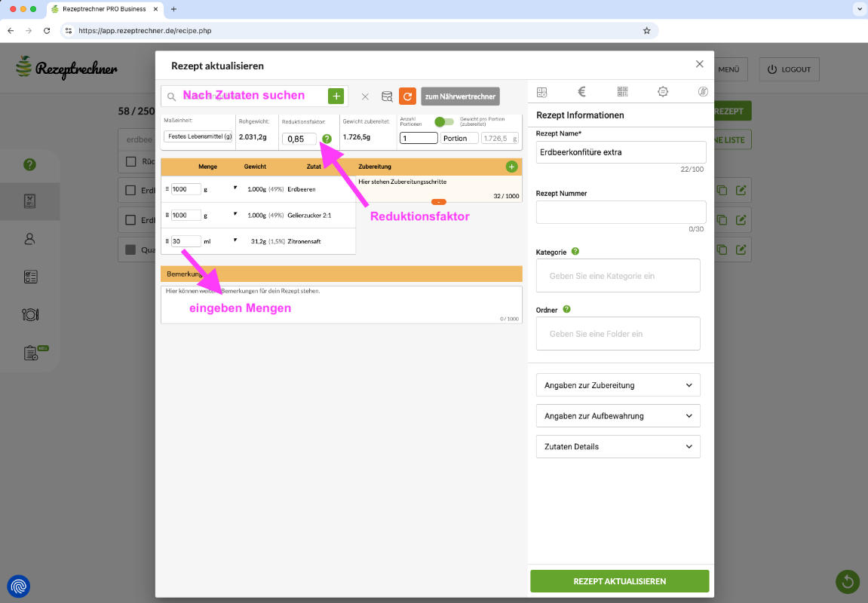The width and height of the screenshot is (868, 603).
Task: Open the checklist sidebar icon
Action: pyautogui.click(x=30, y=277)
